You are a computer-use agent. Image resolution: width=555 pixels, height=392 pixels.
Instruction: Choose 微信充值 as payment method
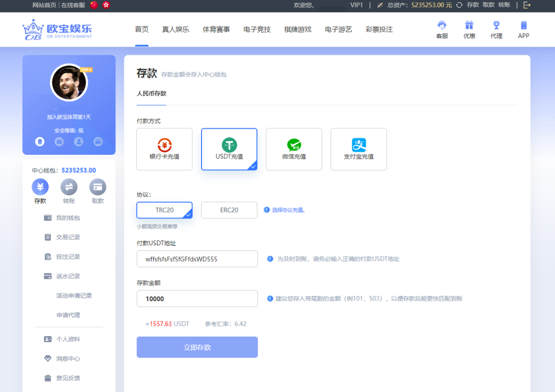pos(294,149)
